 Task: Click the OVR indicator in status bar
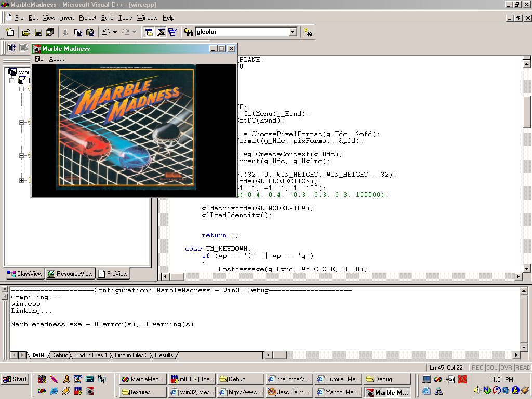pyautogui.click(x=506, y=368)
